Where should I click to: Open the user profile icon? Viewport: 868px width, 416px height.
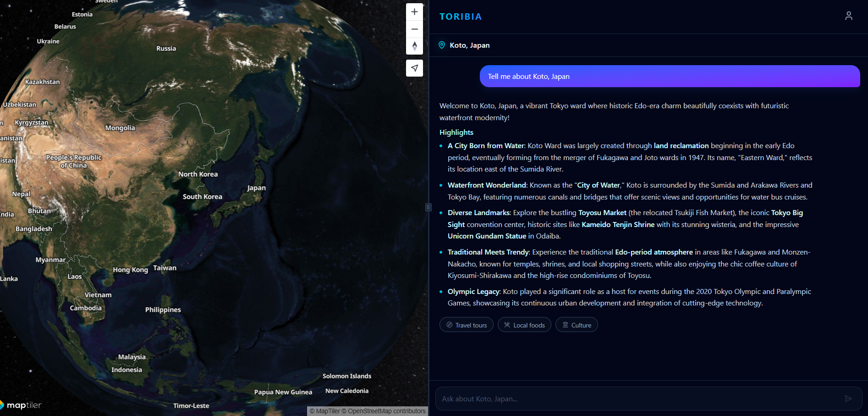[848, 16]
